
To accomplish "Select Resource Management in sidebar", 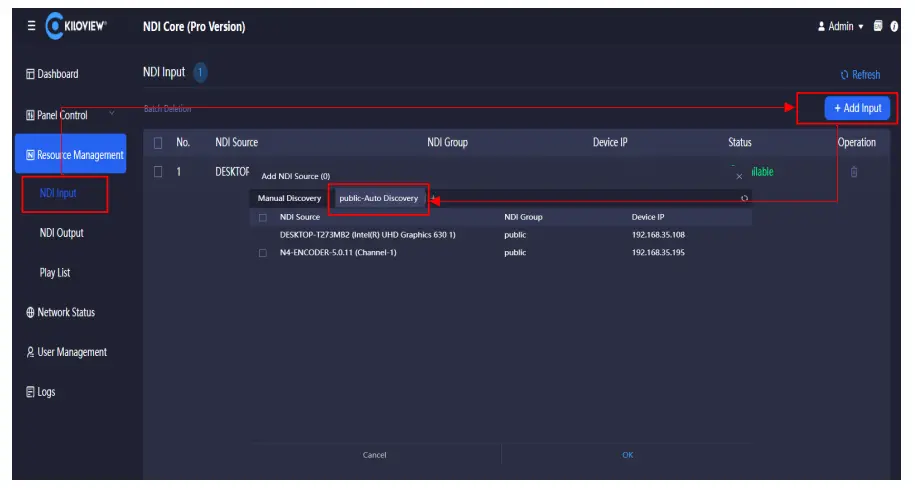I will tap(71, 154).
